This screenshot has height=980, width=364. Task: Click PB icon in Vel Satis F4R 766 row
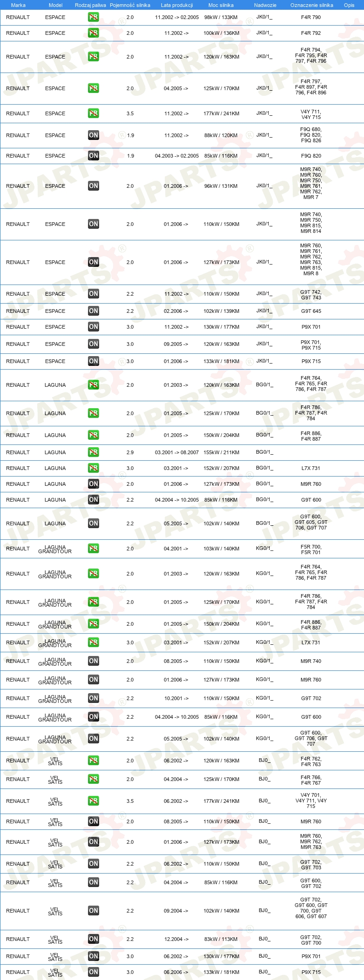pyautogui.click(x=94, y=779)
